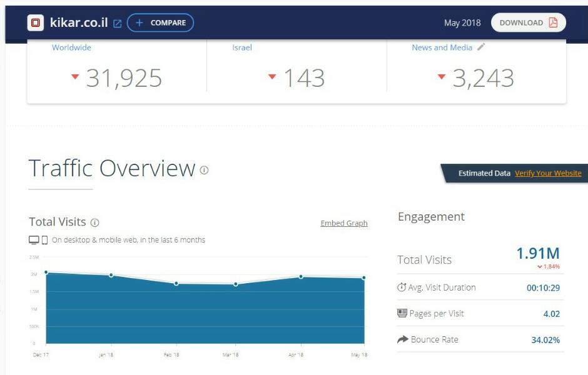Click the Traffic Overview info icon
588x375 pixels.
(204, 170)
